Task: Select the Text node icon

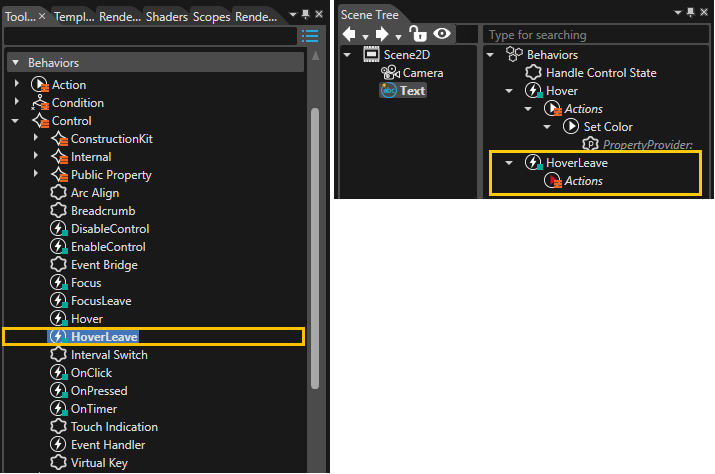Action: [x=389, y=90]
